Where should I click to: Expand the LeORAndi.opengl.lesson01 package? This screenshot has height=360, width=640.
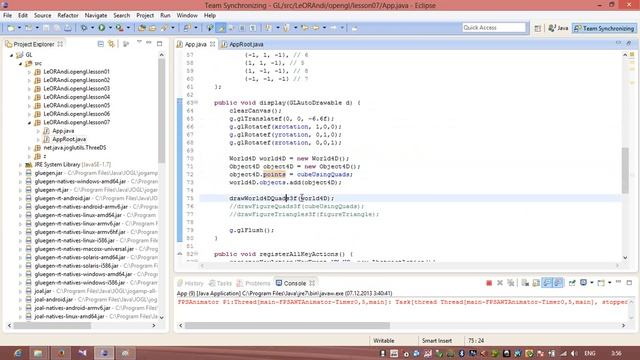coord(29,72)
